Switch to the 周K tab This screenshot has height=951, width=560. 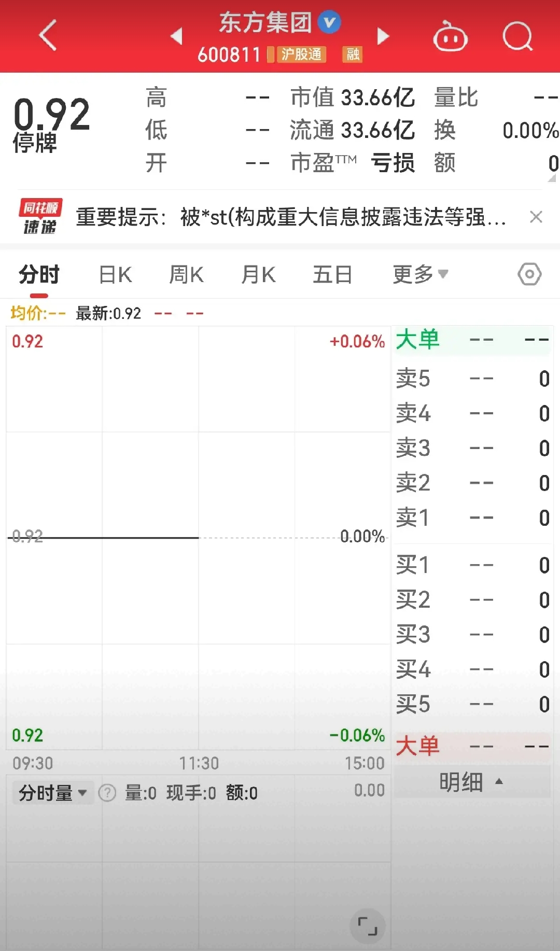point(187,274)
